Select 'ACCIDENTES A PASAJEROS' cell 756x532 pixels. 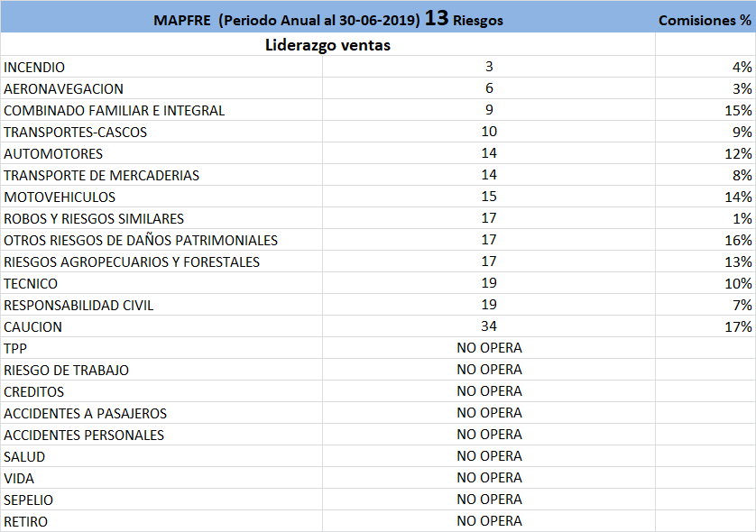pyautogui.click(x=161, y=414)
